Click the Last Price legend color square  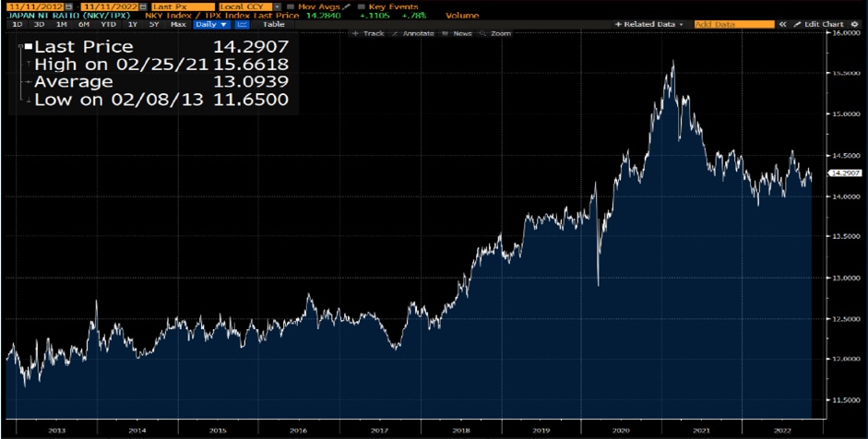(x=30, y=46)
